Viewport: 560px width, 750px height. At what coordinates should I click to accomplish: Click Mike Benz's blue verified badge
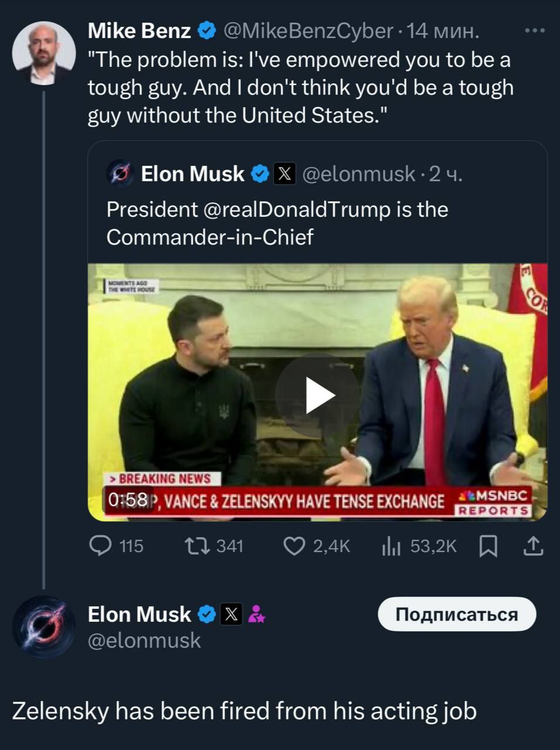[x=206, y=30]
